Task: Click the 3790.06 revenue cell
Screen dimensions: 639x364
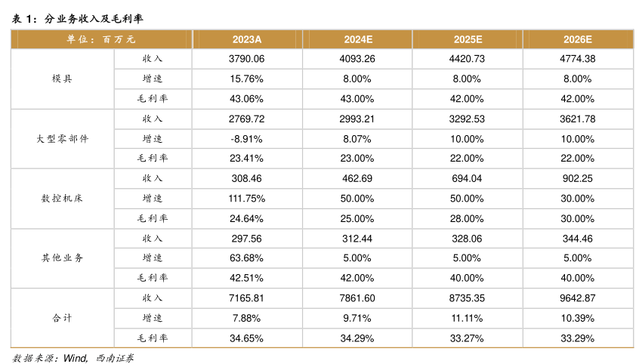Action: click(x=246, y=59)
